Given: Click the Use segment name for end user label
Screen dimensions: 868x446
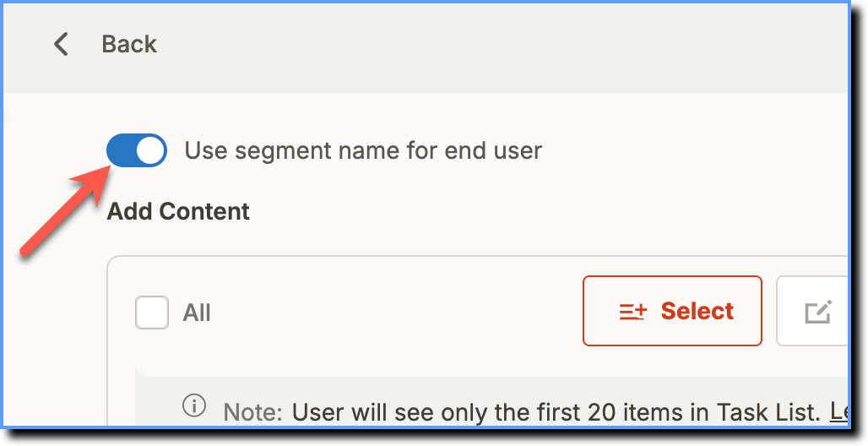Looking at the screenshot, I should (363, 150).
